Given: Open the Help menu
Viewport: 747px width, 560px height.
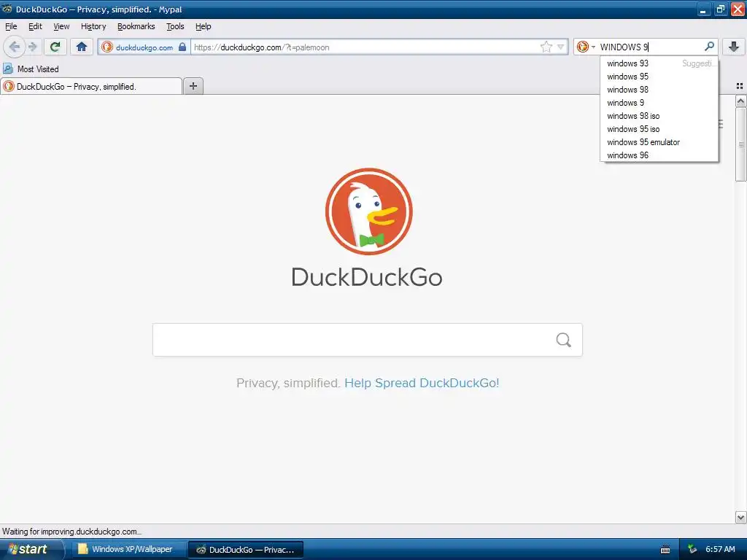Looking at the screenshot, I should 203,26.
